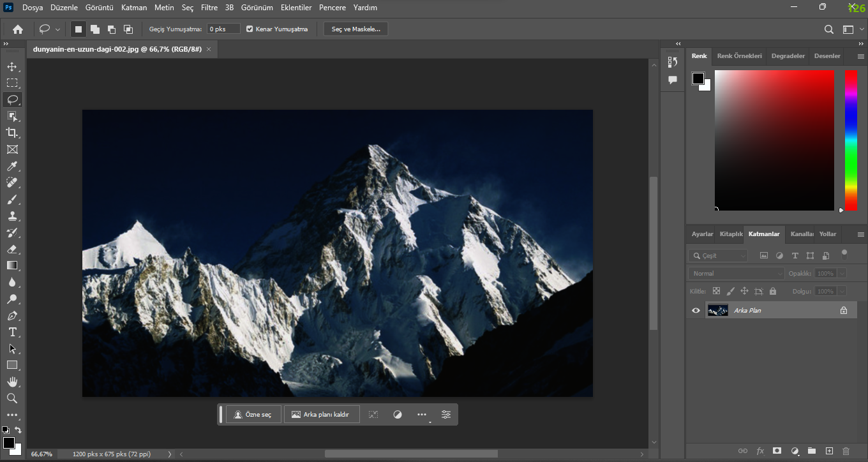Hide the Arka Plan layer
Viewport: 868px width, 462px height.
pyautogui.click(x=696, y=311)
